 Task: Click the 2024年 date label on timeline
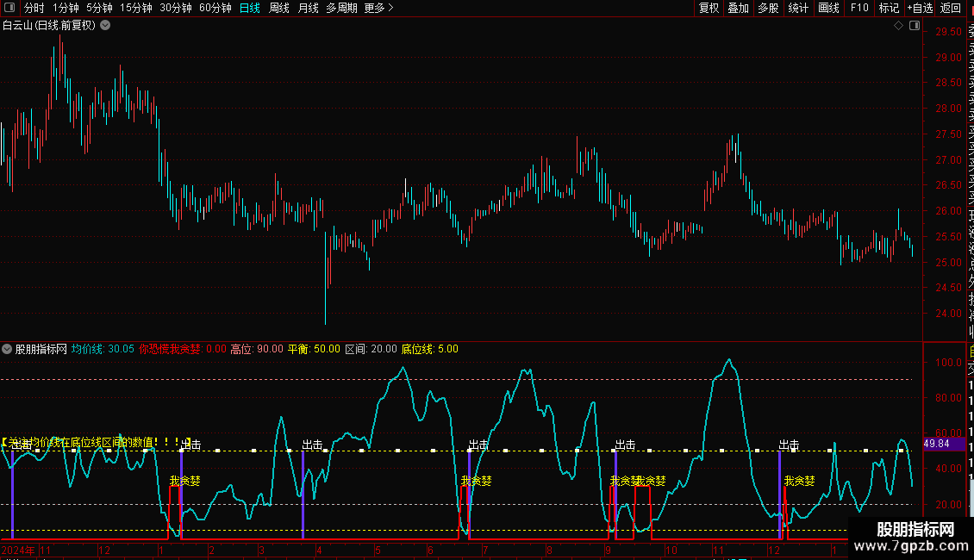click(x=18, y=550)
